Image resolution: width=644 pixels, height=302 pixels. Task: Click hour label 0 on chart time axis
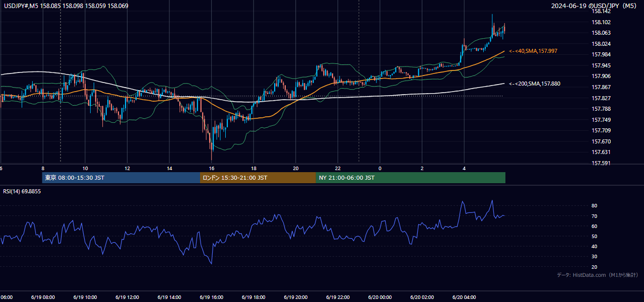[x=380, y=168]
